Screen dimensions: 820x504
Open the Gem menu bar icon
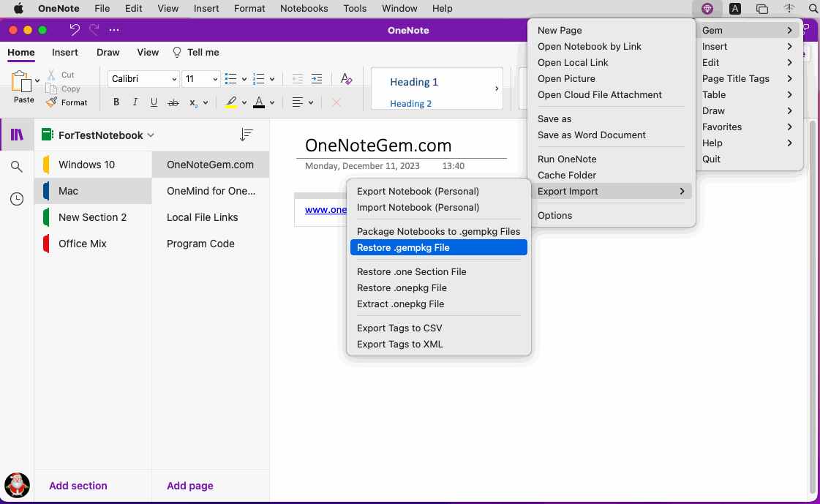(x=707, y=8)
